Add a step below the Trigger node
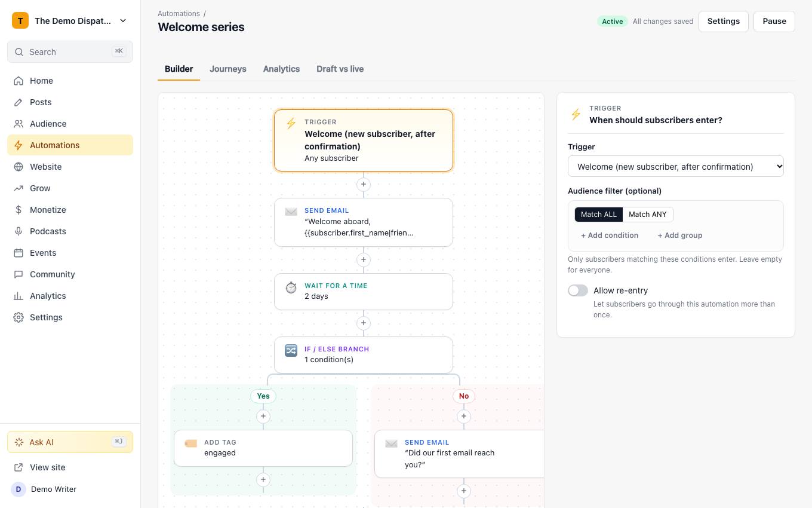The width and height of the screenshot is (812, 508). (x=364, y=185)
